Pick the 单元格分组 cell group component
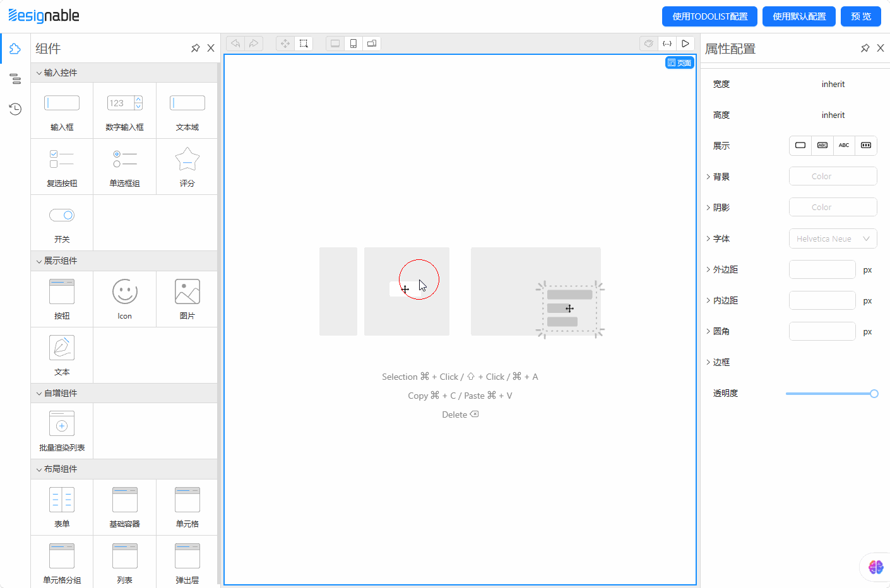Image resolution: width=890 pixels, height=588 pixels. 62,562
